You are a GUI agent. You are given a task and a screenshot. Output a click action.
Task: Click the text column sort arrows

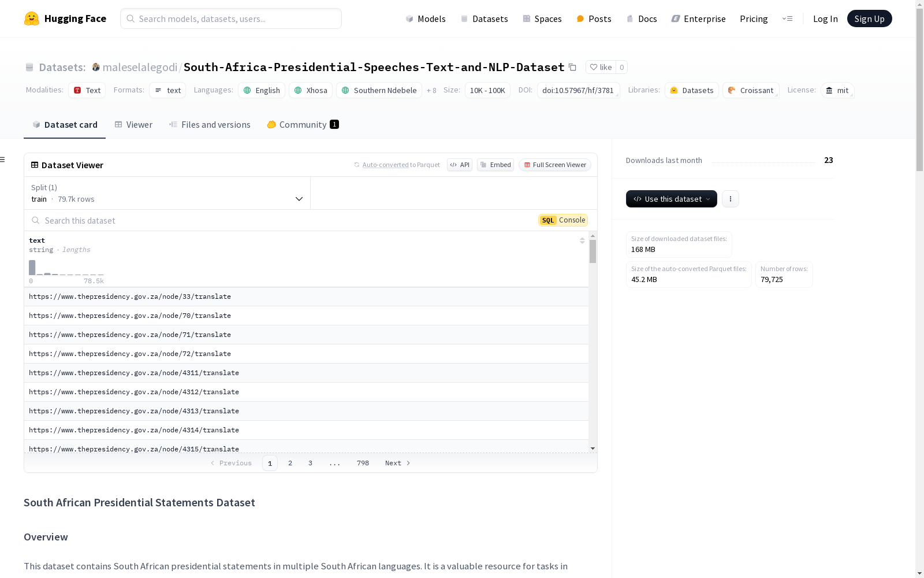pyautogui.click(x=582, y=240)
